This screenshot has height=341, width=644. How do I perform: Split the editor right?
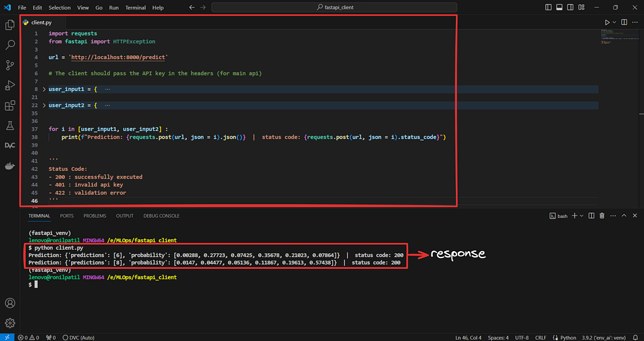[x=624, y=22]
